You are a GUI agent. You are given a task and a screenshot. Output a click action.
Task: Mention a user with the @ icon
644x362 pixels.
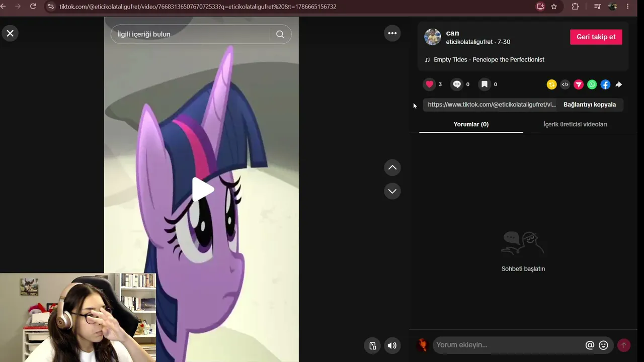click(590, 345)
